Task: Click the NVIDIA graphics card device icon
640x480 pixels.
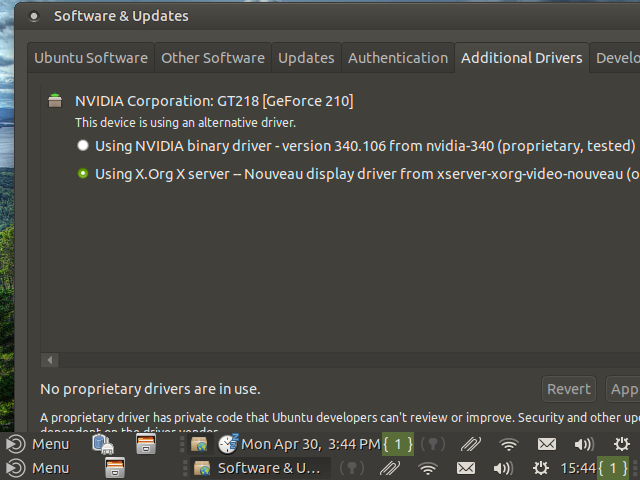Action: click(55, 101)
